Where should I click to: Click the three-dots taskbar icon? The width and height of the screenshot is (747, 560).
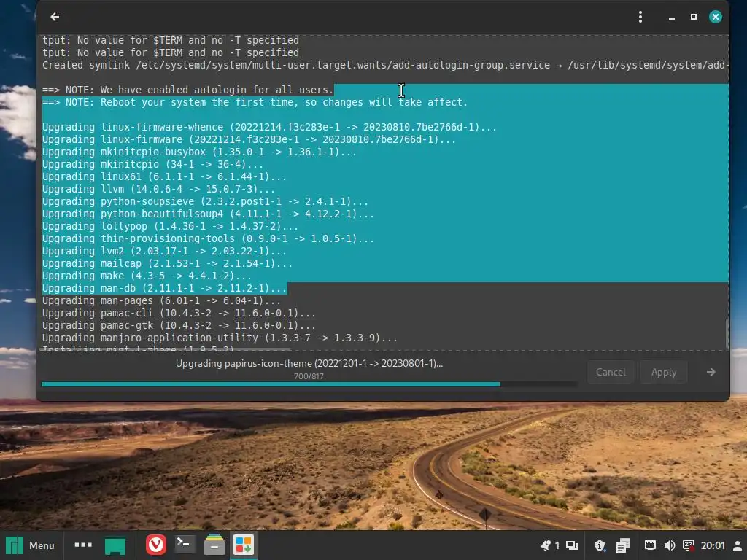click(x=83, y=545)
